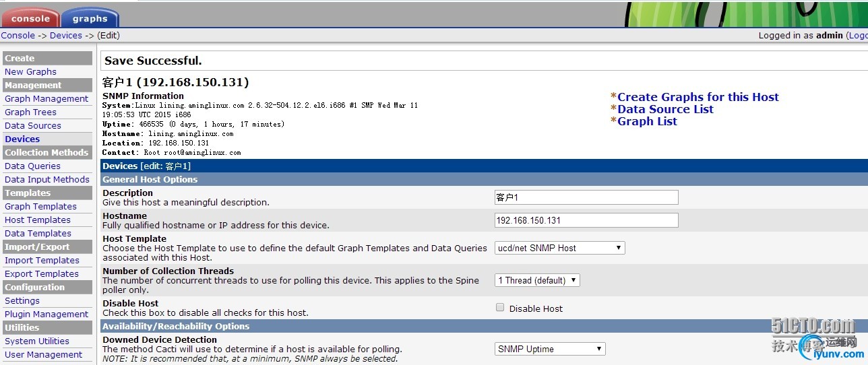Select Devices in the sidebar
The width and height of the screenshot is (868, 365).
(22, 139)
